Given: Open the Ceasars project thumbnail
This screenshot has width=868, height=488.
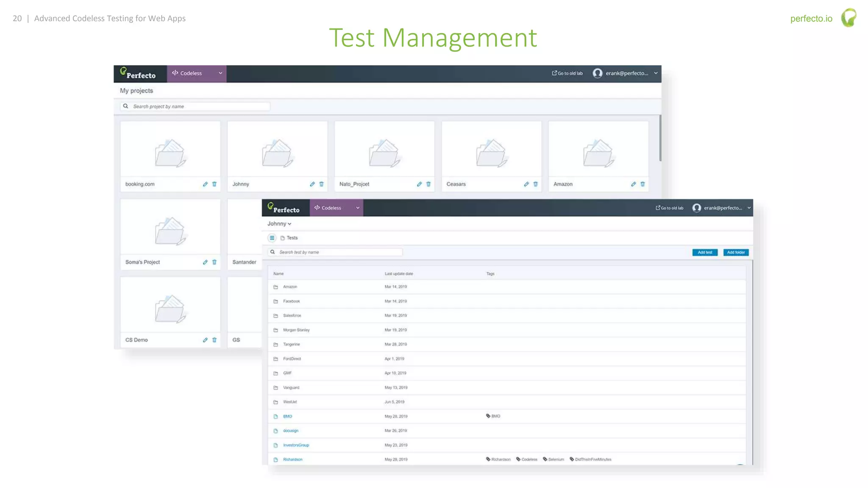Looking at the screenshot, I should coord(492,149).
